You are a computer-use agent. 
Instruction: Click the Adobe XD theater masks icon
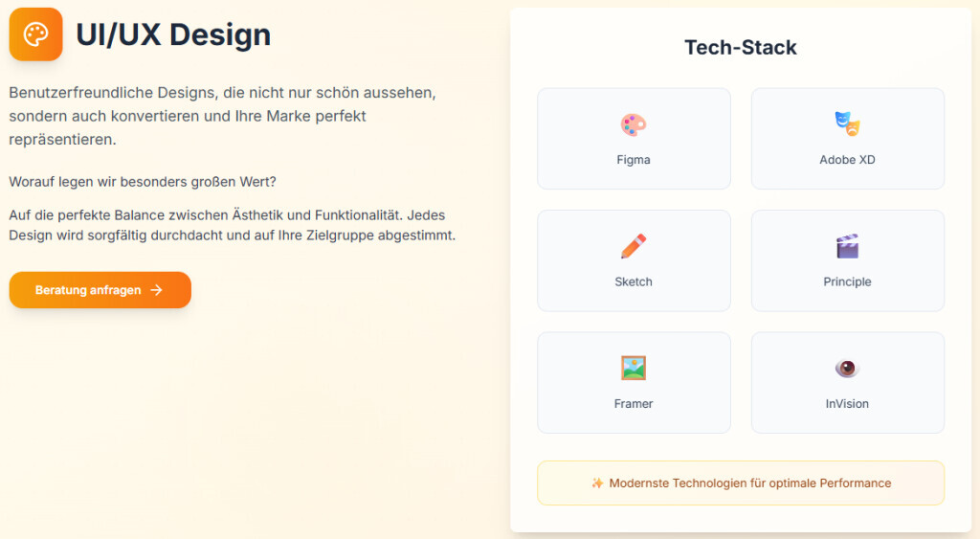point(847,124)
